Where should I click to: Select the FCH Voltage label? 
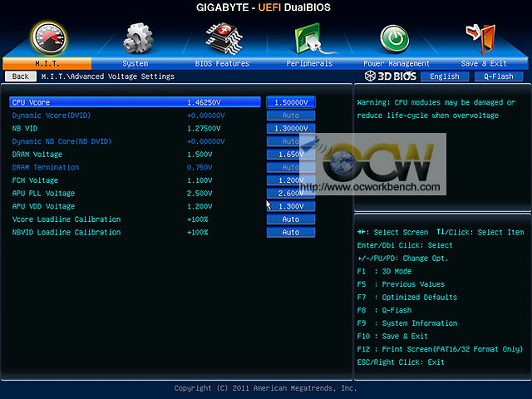(x=35, y=180)
